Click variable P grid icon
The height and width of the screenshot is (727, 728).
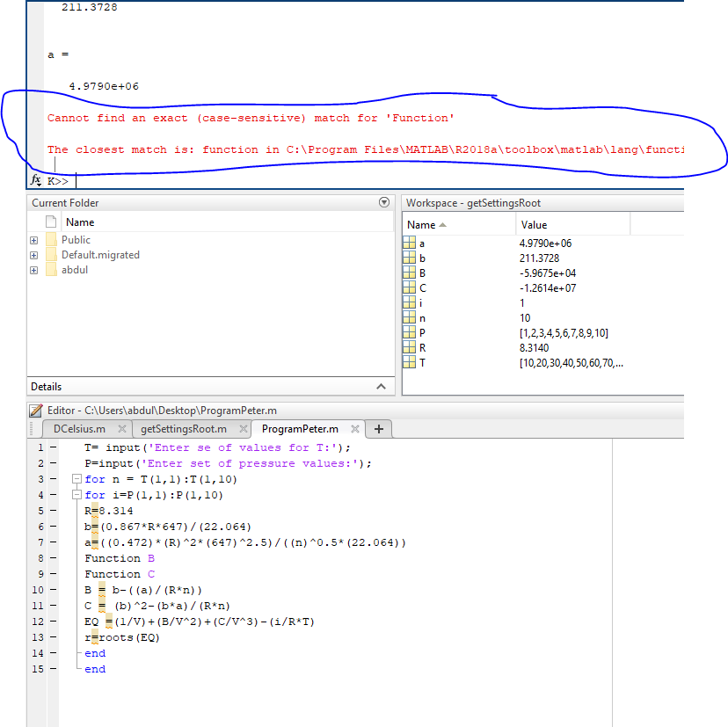tap(408, 332)
